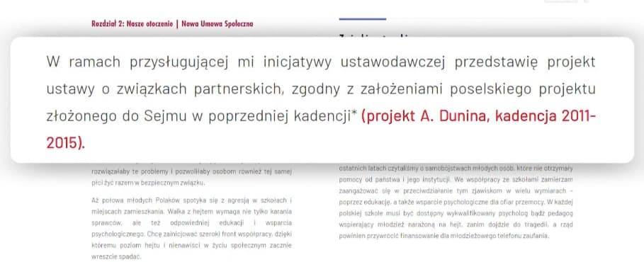
Task: Click the line 'Chcę zainicjować szeroki front współpracy'
Action: (191, 234)
